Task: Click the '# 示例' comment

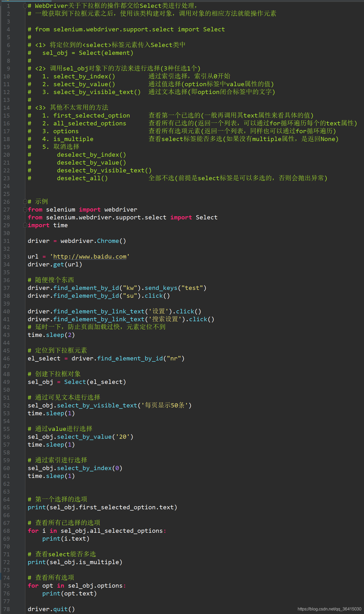Action: [x=38, y=202]
